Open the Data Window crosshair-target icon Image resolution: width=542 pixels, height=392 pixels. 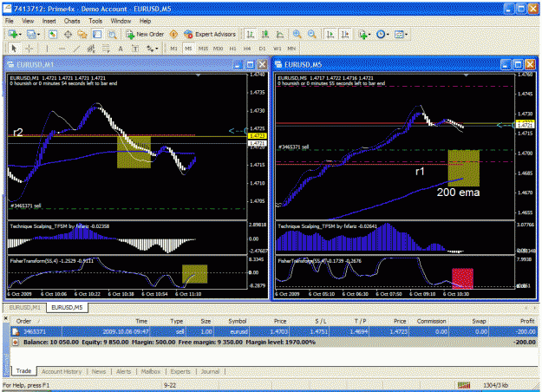[x=68, y=34]
